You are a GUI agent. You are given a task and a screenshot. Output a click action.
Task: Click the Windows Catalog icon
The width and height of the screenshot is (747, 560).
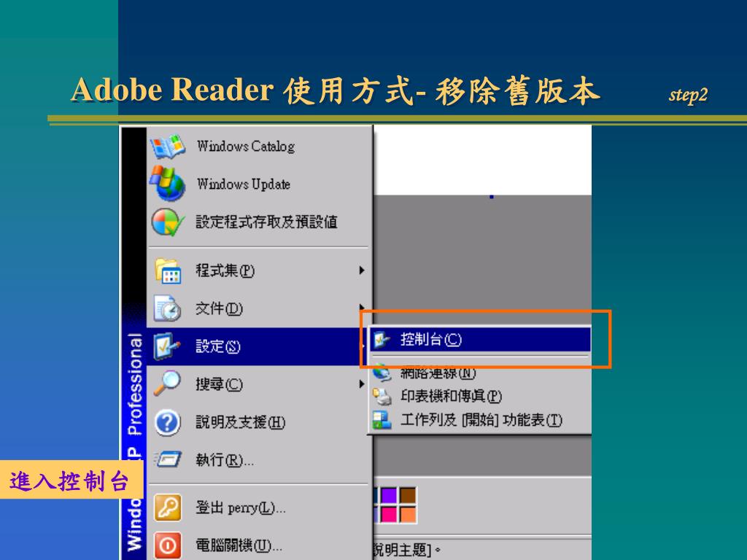tap(168, 146)
